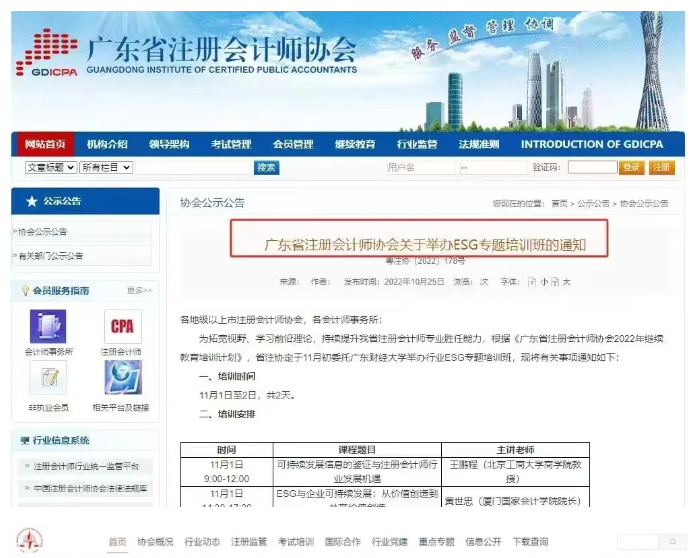Image resolution: width=696 pixels, height=558 pixels.
Task: Click bottom nav 信息公开
Action: (x=483, y=542)
